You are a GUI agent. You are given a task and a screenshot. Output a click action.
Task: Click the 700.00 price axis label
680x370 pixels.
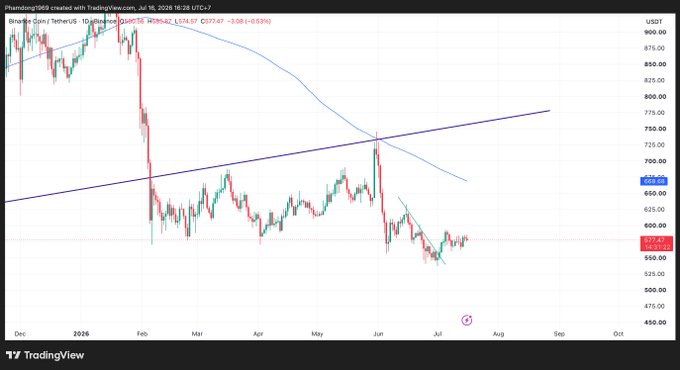pos(655,161)
